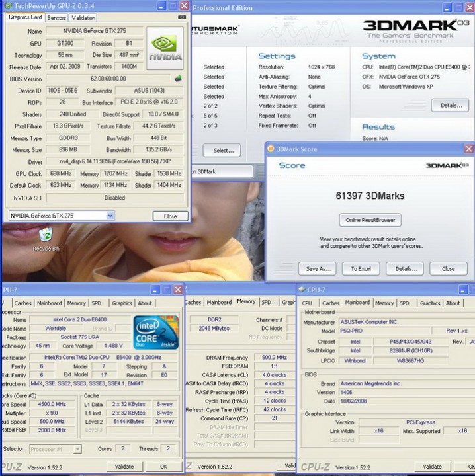
Task: Click the CAS# Latency value 4.0 clocks
Action: pos(275,375)
